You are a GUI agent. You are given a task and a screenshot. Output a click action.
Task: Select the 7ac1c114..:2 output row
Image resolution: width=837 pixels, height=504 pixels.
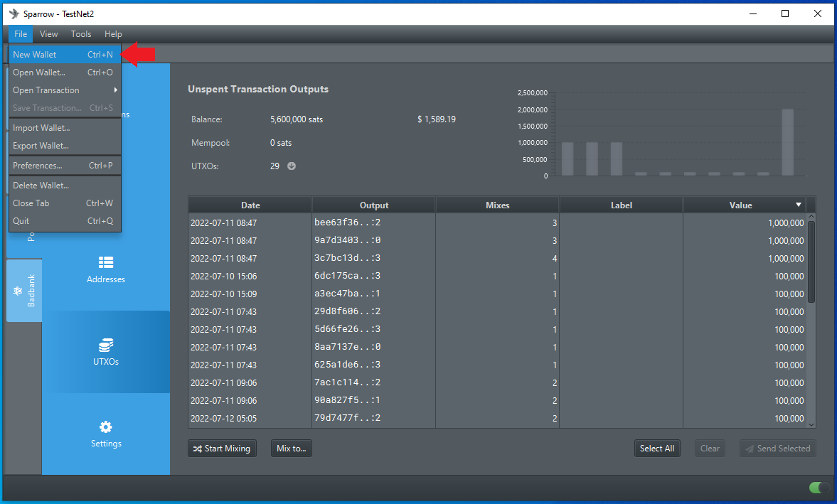(498, 383)
